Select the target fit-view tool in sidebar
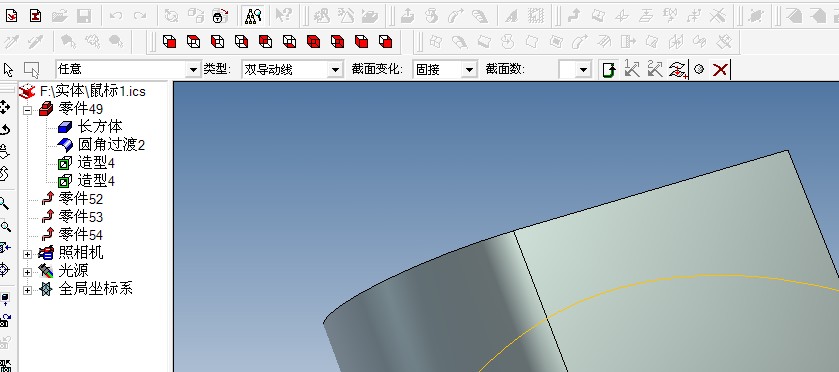Image resolution: width=839 pixels, height=372 pixels. [x=4, y=270]
